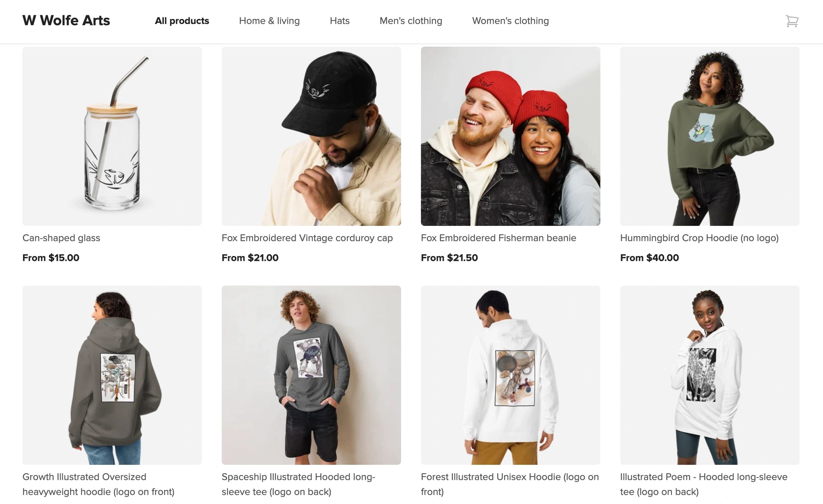Open the Home & living category
823x504 pixels.
point(269,21)
